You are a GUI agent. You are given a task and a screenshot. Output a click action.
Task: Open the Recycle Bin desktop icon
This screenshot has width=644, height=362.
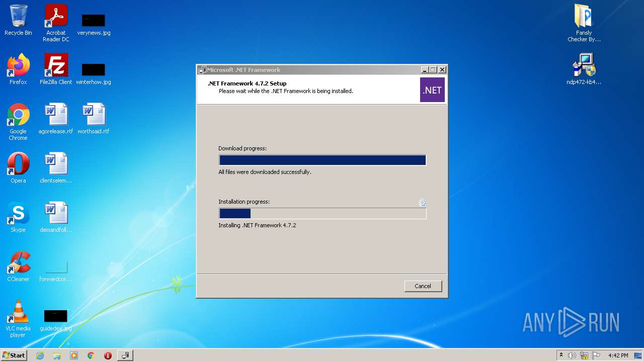tap(18, 20)
